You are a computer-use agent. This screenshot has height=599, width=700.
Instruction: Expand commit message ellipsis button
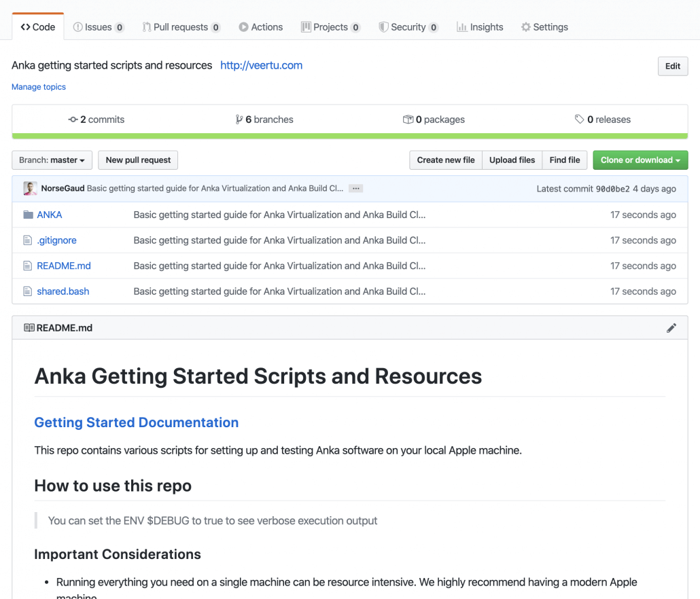click(356, 188)
